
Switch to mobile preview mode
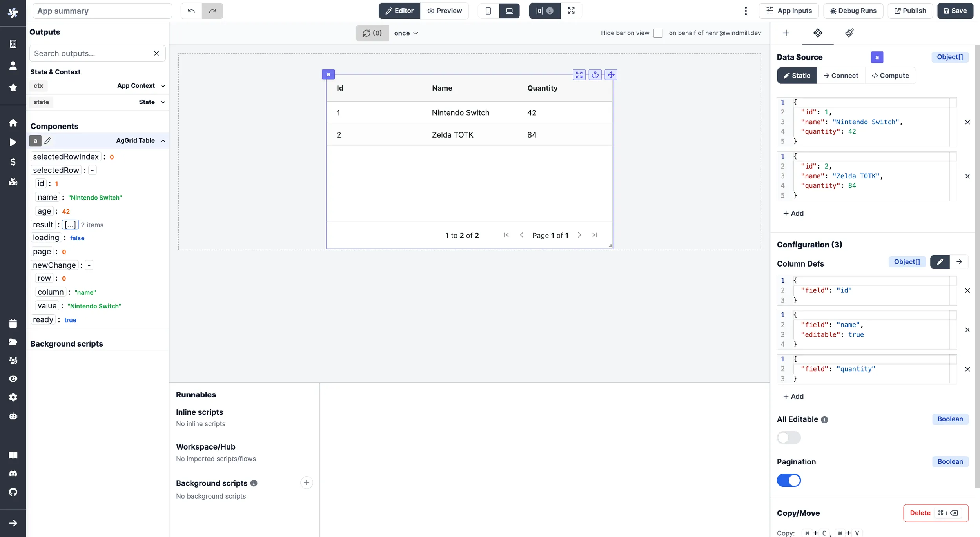pyautogui.click(x=488, y=11)
